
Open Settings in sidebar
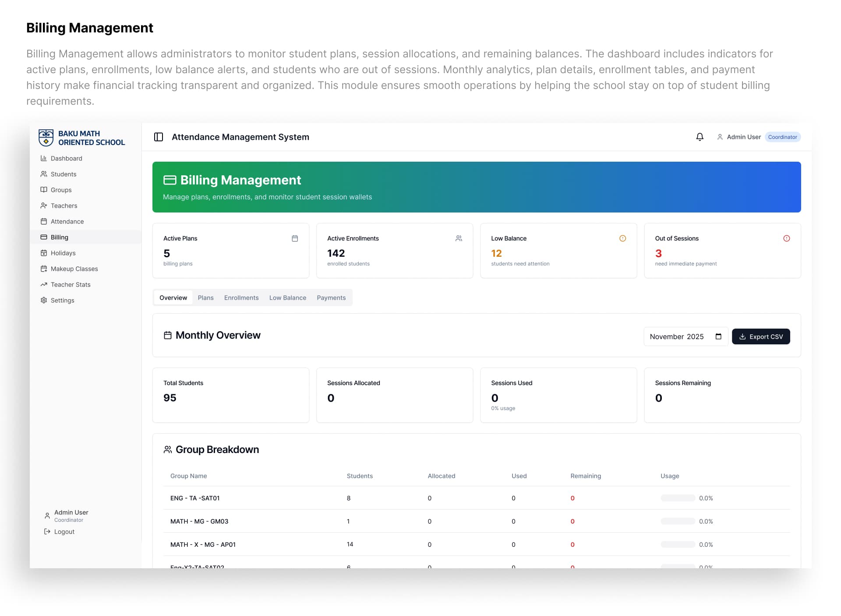(85, 300)
